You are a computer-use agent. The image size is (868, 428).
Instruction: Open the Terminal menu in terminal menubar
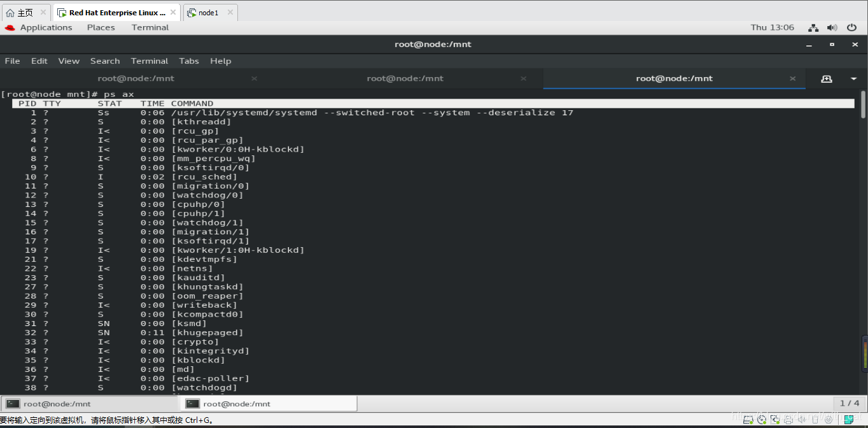click(x=150, y=61)
